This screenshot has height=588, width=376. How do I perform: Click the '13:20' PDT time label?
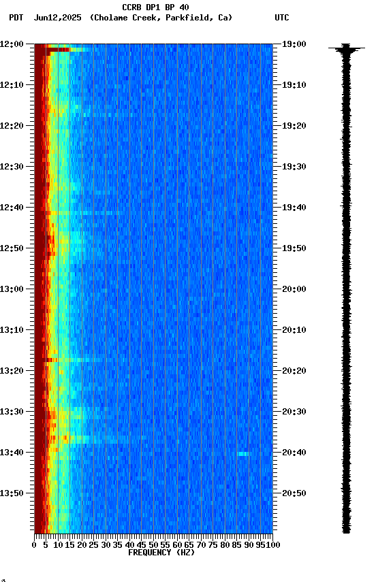(x=12, y=371)
